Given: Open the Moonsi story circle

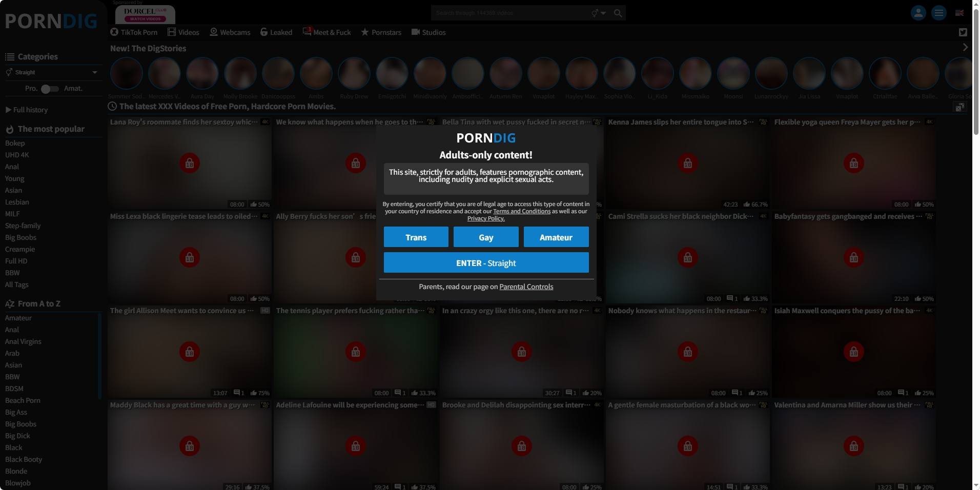Looking at the screenshot, I should [733, 73].
